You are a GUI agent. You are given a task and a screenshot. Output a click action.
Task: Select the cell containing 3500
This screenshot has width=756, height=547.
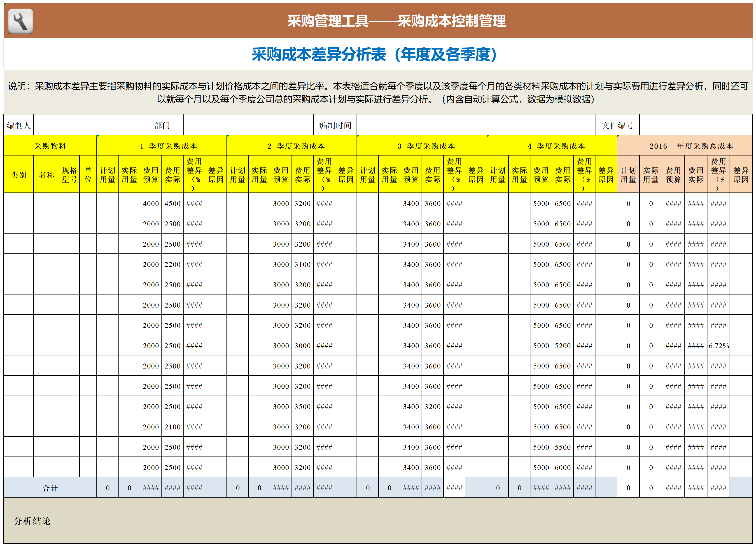coord(303,406)
